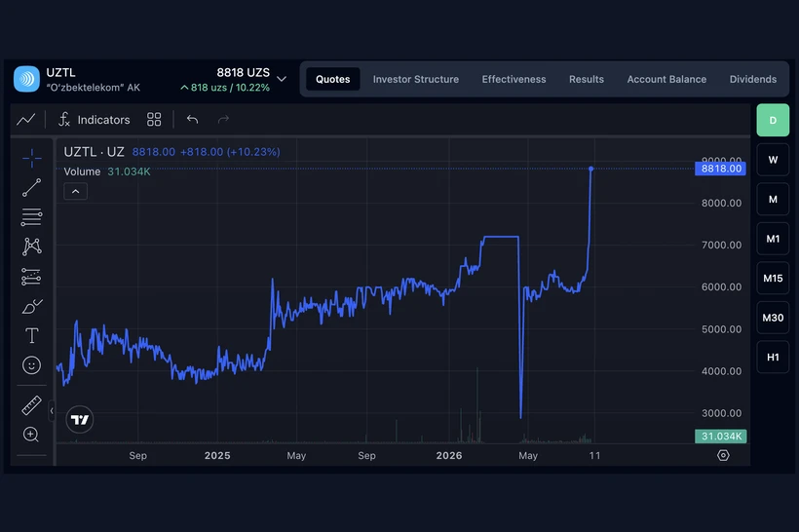This screenshot has height=532, width=799.
Task: Click the UZTL ticker symbol header
Action: click(x=60, y=72)
